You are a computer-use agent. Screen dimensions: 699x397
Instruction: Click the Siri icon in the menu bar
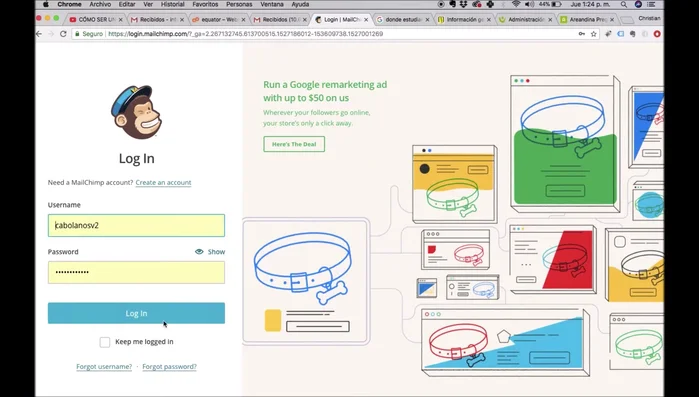638,4
